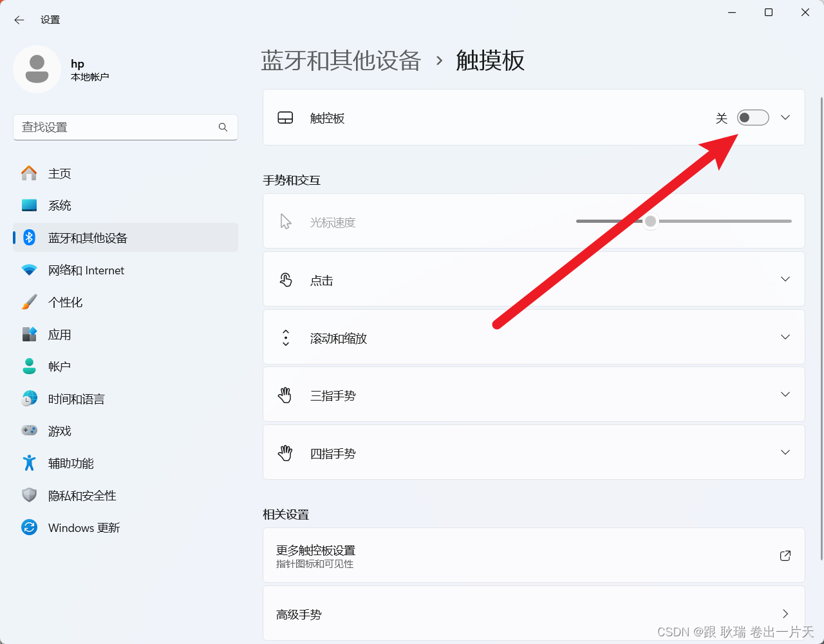Click the touchpad icon beside 触控板
Viewport: 824px width, 644px height.
[285, 118]
